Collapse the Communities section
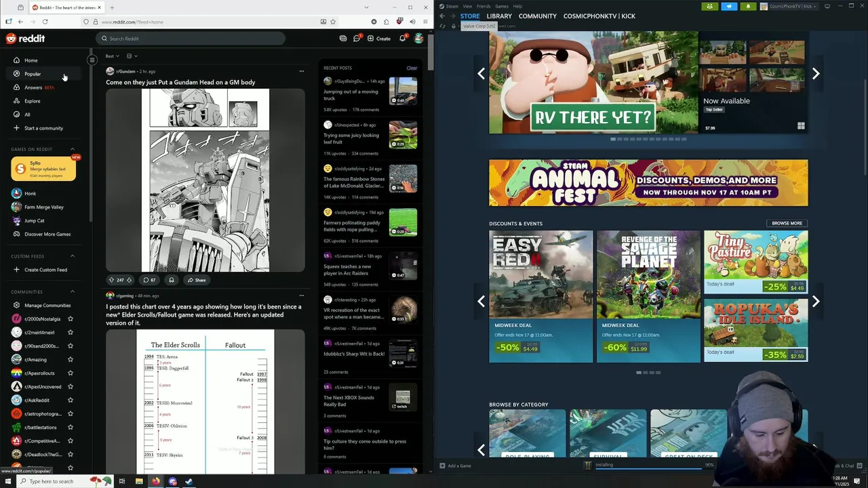 tap(73, 291)
